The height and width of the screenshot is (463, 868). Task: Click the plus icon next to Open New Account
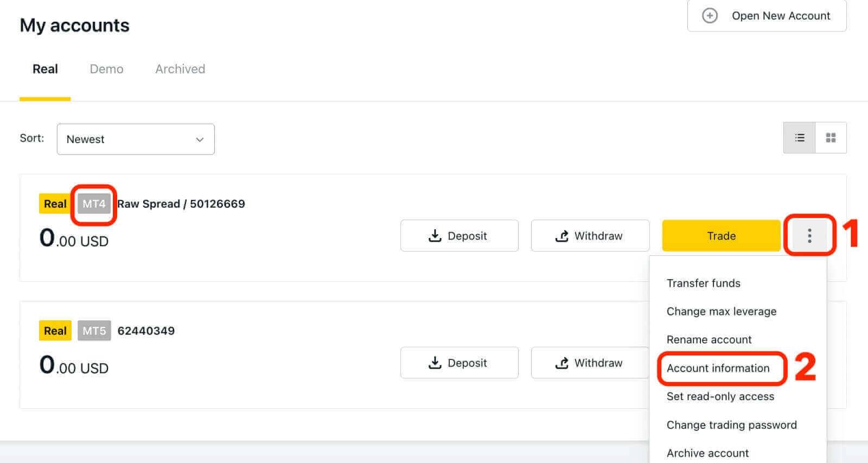(709, 16)
